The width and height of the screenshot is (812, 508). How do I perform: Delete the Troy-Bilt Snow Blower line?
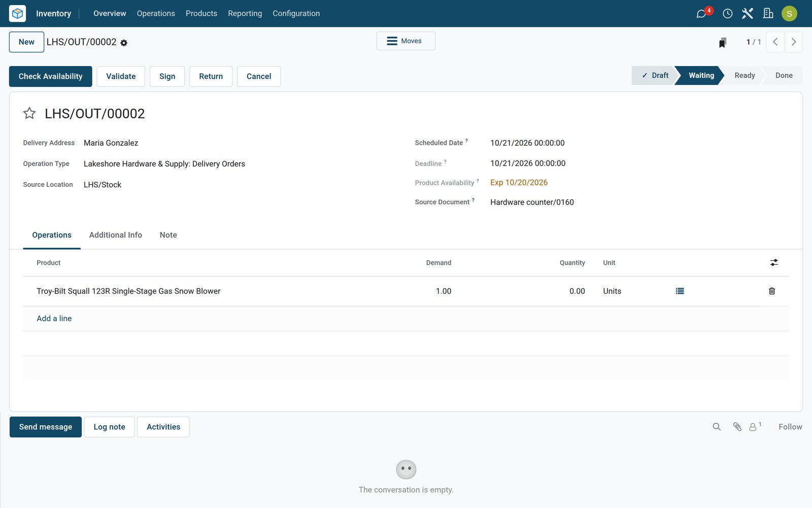click(x=772, y=291)
